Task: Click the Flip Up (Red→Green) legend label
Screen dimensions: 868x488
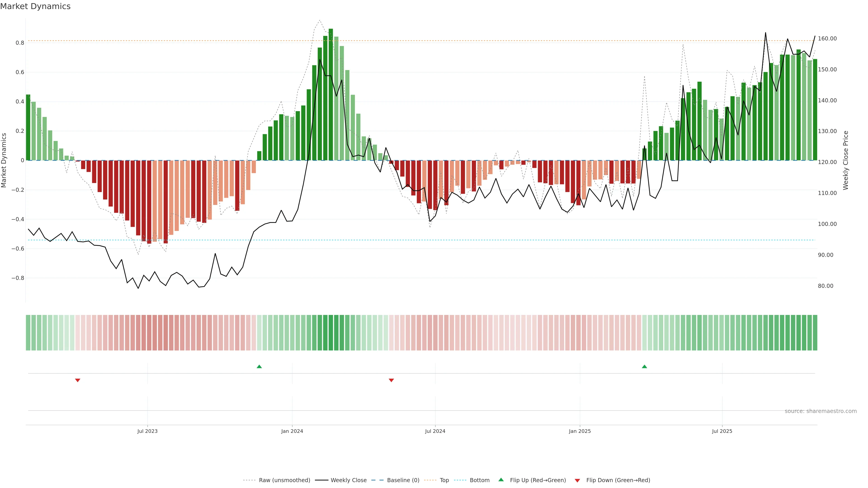Action: 538,480
